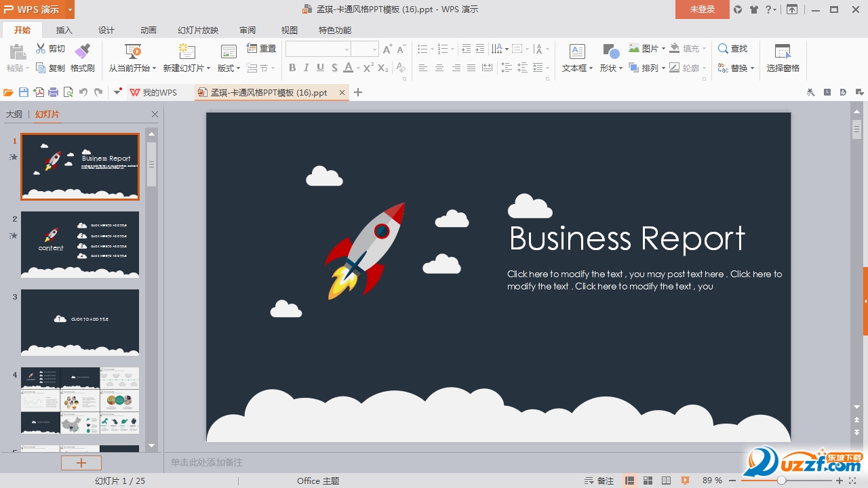Click Increase Font Size icon
Viewport: 868px width, 488px height.
click(387, 49)
